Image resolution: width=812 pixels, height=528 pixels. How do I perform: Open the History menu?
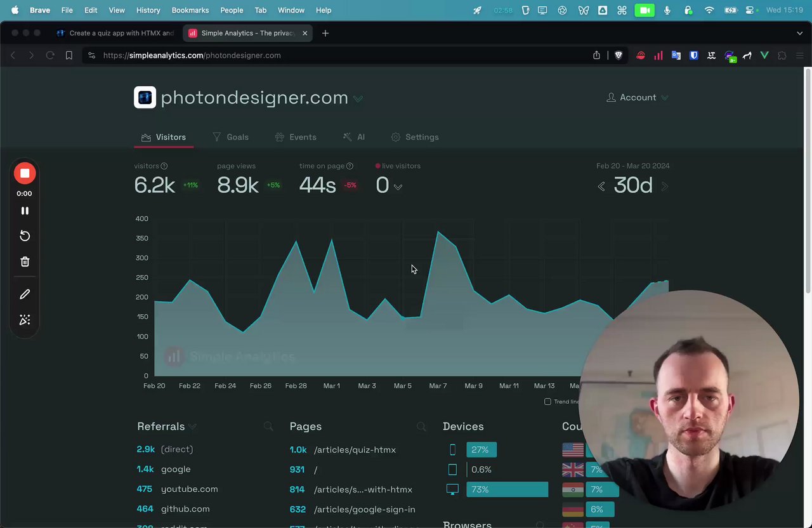pyautogui.click(x=148, y=10)
